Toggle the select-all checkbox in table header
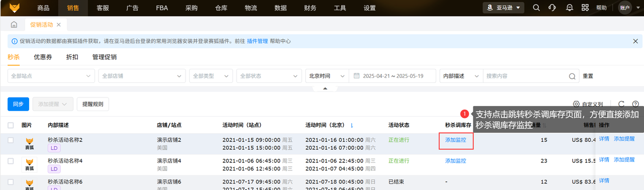Viewport: 644px width, 190px height. tap(11, 125)
